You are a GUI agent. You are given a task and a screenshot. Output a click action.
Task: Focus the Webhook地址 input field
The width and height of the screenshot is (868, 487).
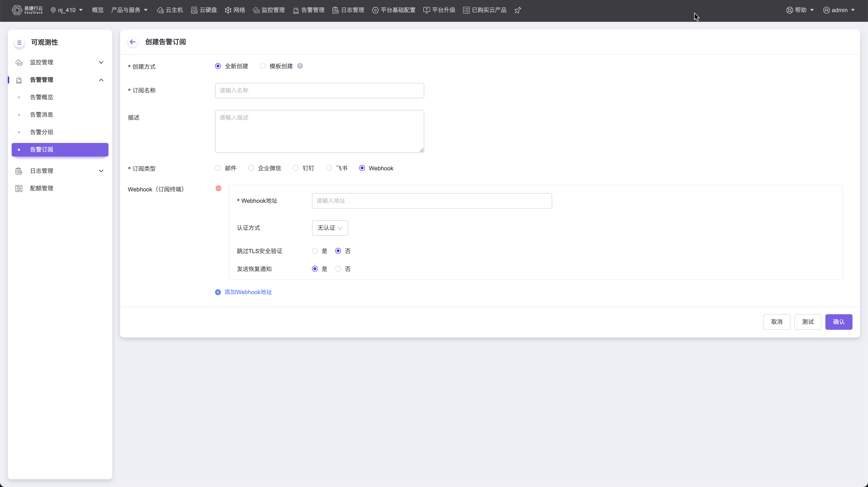pyautogui.click(x=432, y=201)
